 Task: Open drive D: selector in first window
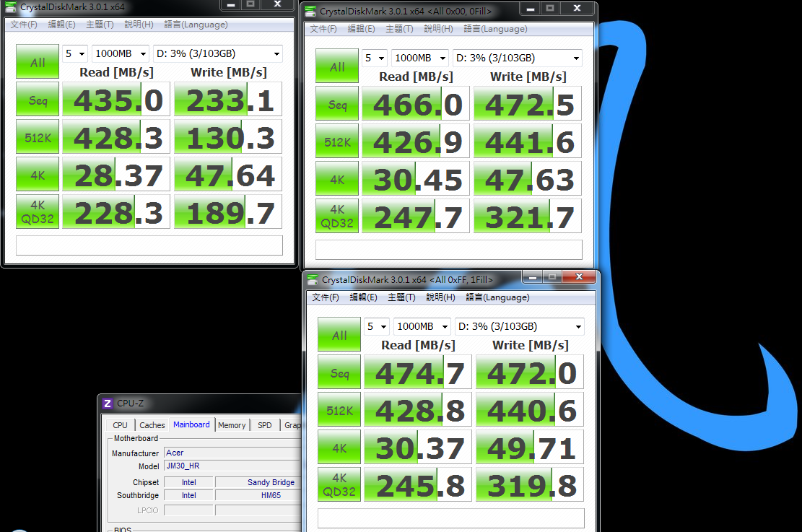[217, 53]
